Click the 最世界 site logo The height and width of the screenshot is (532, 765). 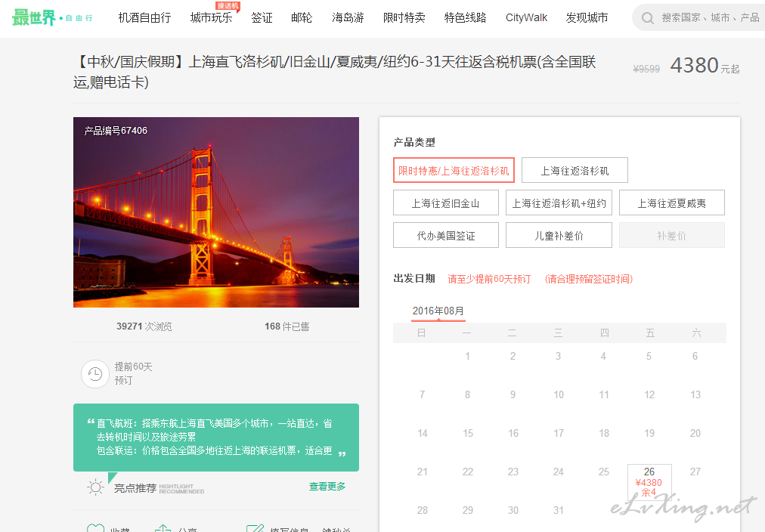tap(51, 17)
